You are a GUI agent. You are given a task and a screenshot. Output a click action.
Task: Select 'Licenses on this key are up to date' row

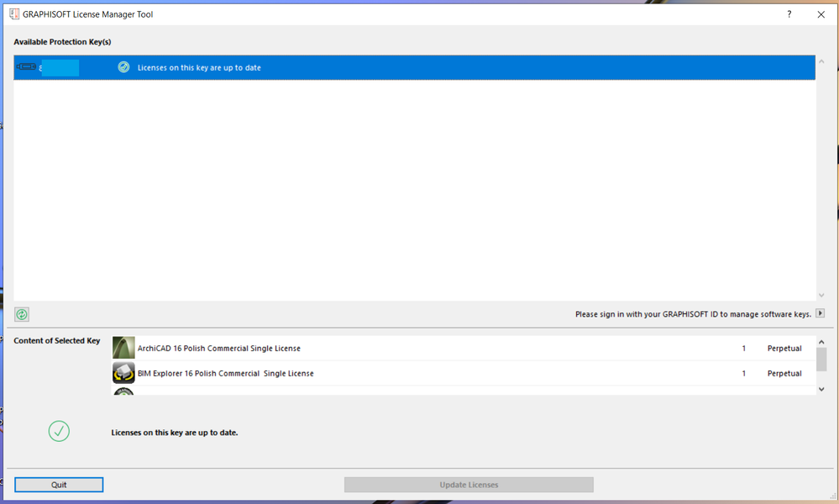pos(414,67)
